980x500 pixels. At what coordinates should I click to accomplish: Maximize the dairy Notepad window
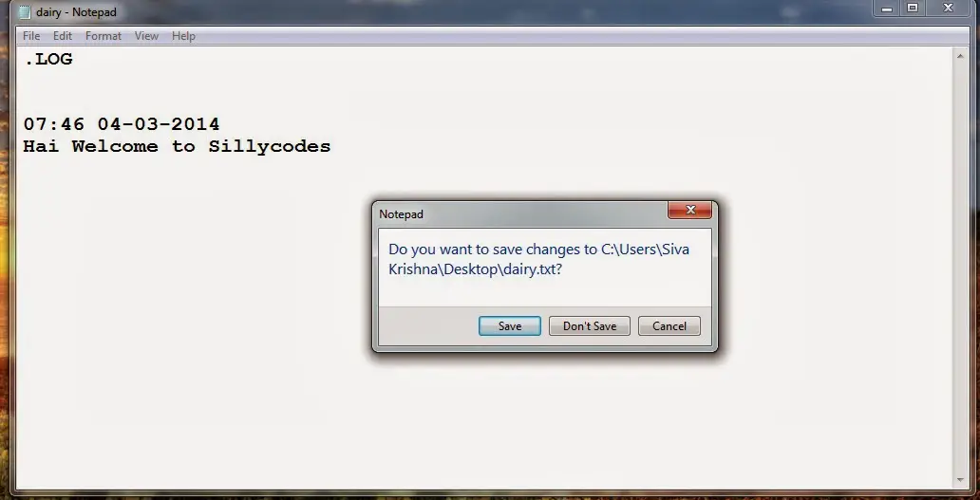coord(913,9)
